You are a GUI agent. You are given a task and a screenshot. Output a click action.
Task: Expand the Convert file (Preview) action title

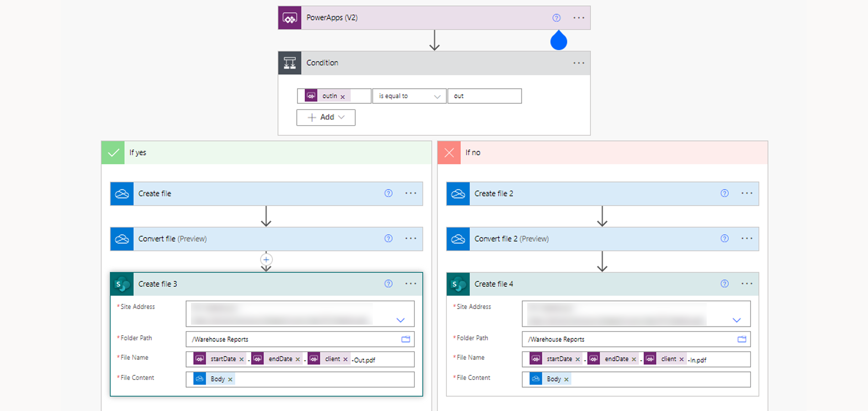coord(173,239)
